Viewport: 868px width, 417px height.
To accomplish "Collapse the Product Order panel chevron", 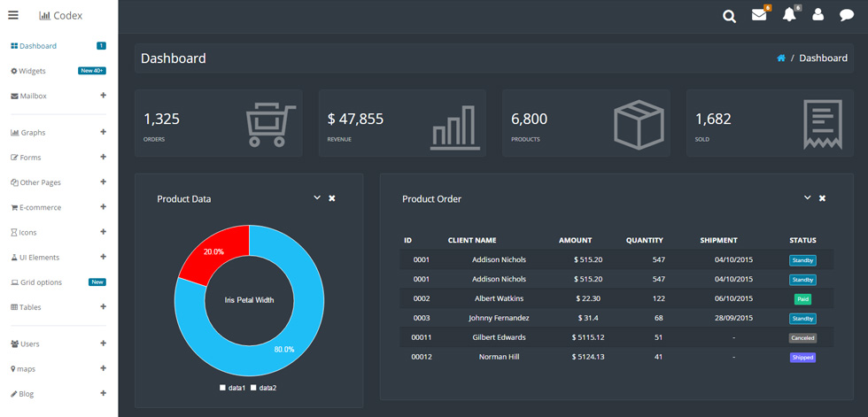I will 808,197.
